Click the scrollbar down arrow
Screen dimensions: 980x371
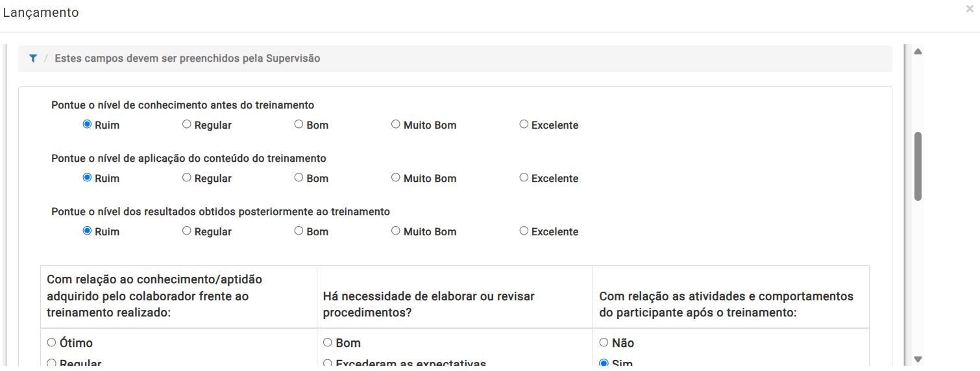918,359
